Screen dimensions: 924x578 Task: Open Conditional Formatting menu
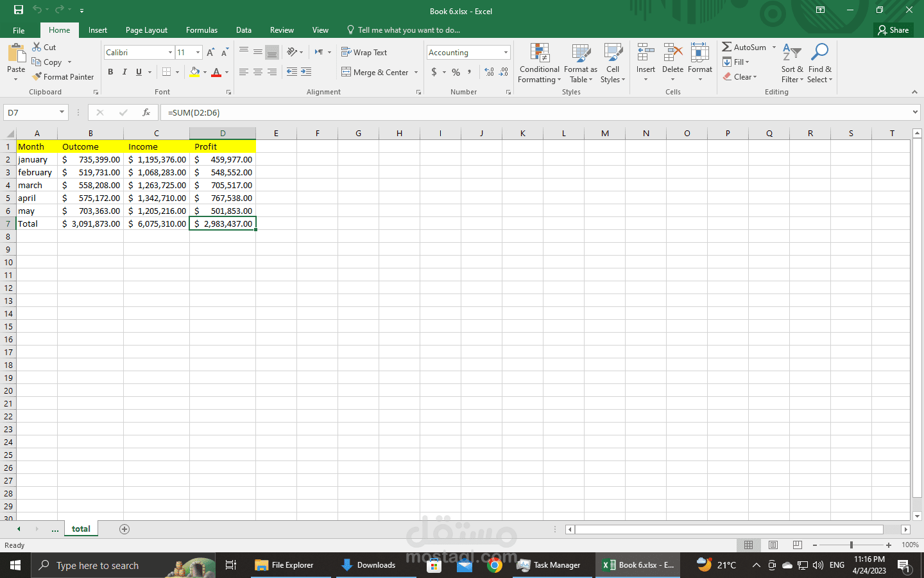tap(540, 63)
